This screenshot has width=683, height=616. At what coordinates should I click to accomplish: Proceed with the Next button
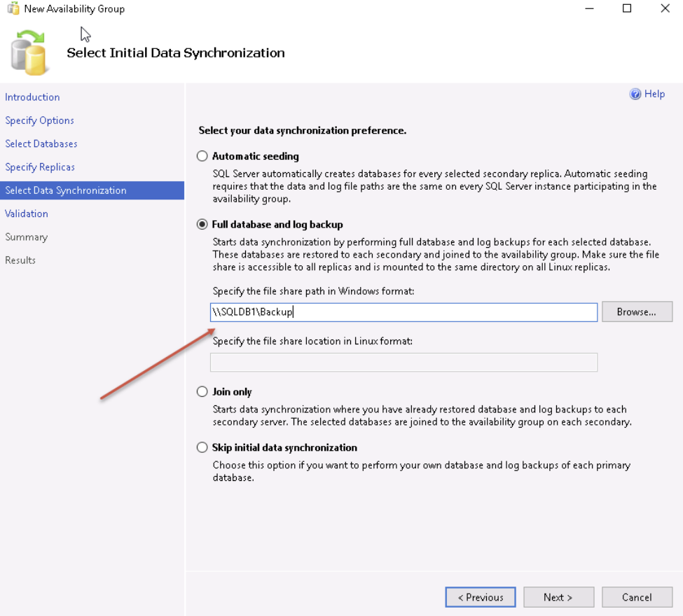pos(558,597)
